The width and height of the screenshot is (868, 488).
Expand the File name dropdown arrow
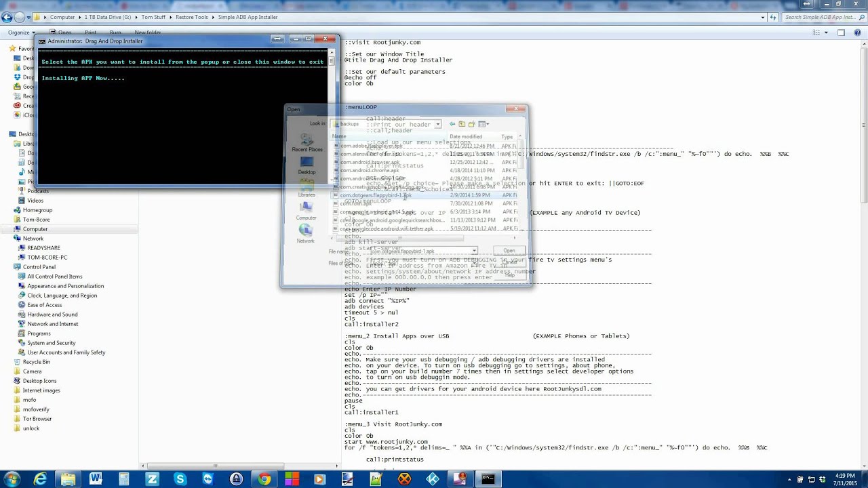474,251
